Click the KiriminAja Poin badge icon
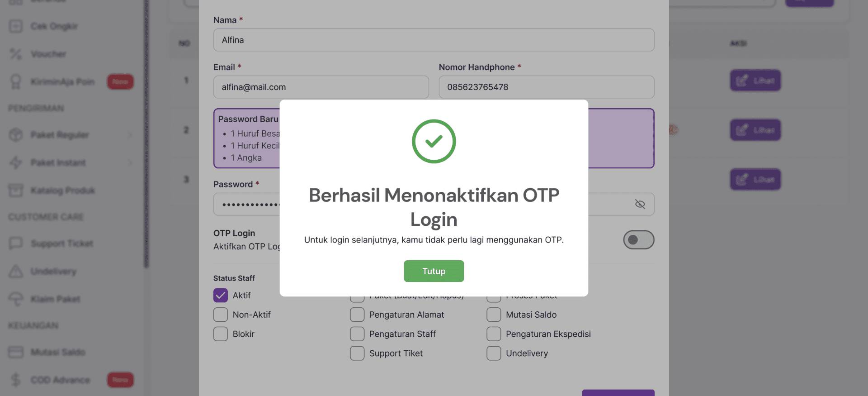 pyautogui.click(x=16, y=82)
